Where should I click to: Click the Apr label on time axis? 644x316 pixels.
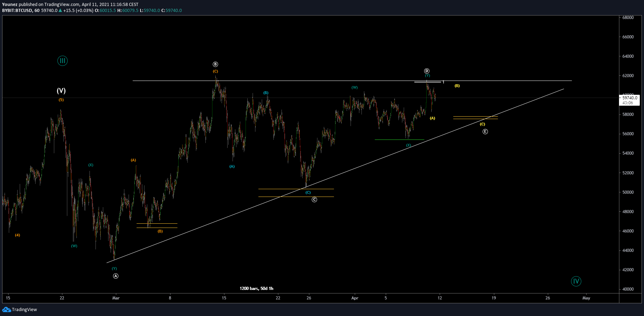[x=355, y=298]
